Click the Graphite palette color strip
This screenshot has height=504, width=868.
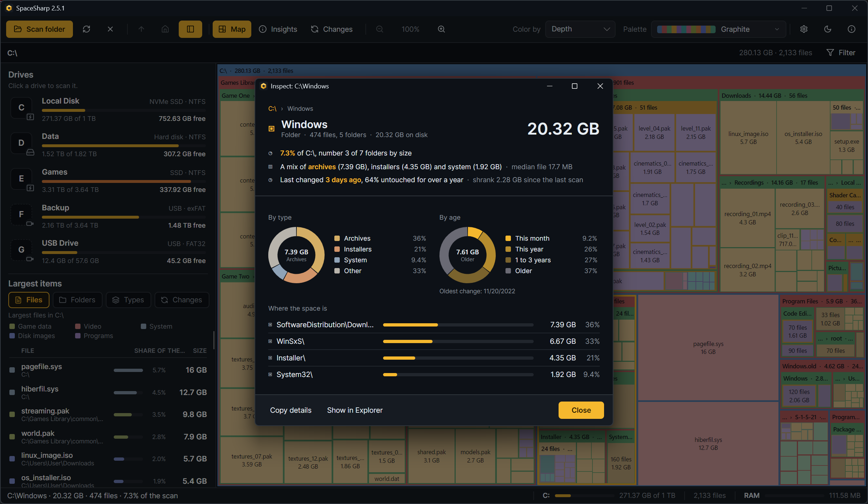coord(686,29)
